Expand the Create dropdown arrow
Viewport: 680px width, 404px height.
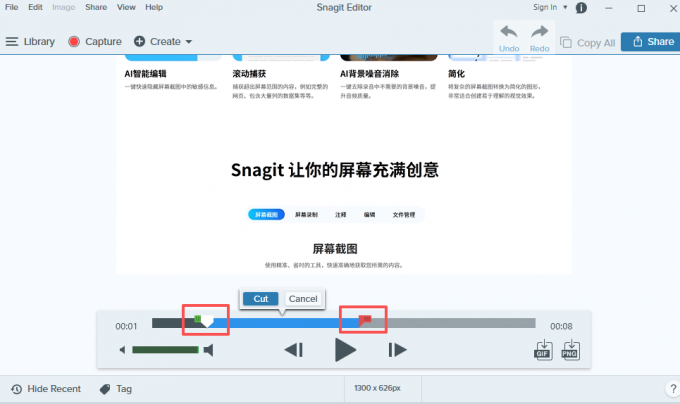click(x=189, y=42)
